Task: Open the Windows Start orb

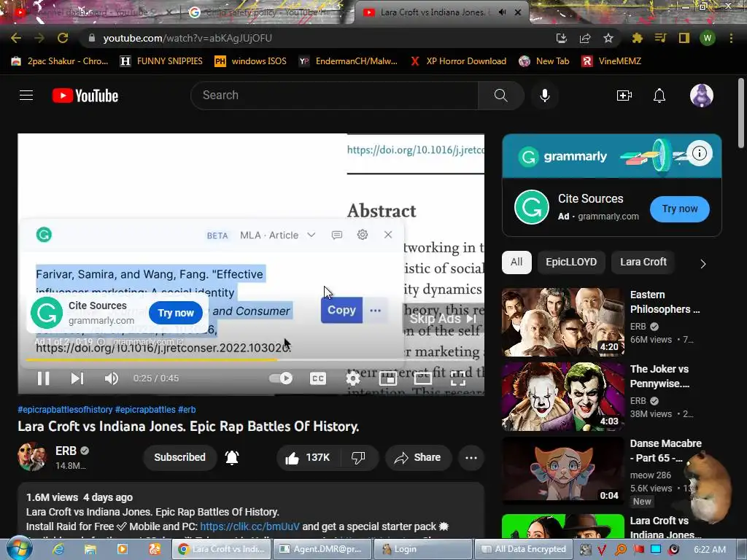Action: (x=19, y=549)
